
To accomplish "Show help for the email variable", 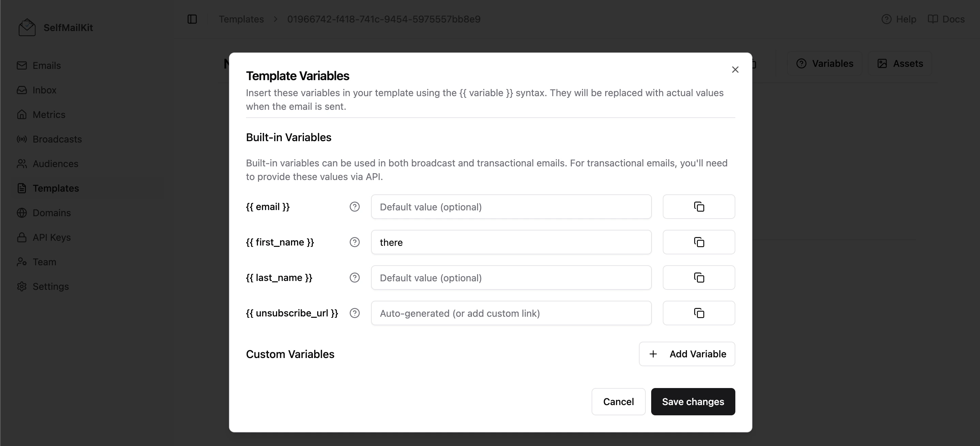I will click(x=355, y=207).
